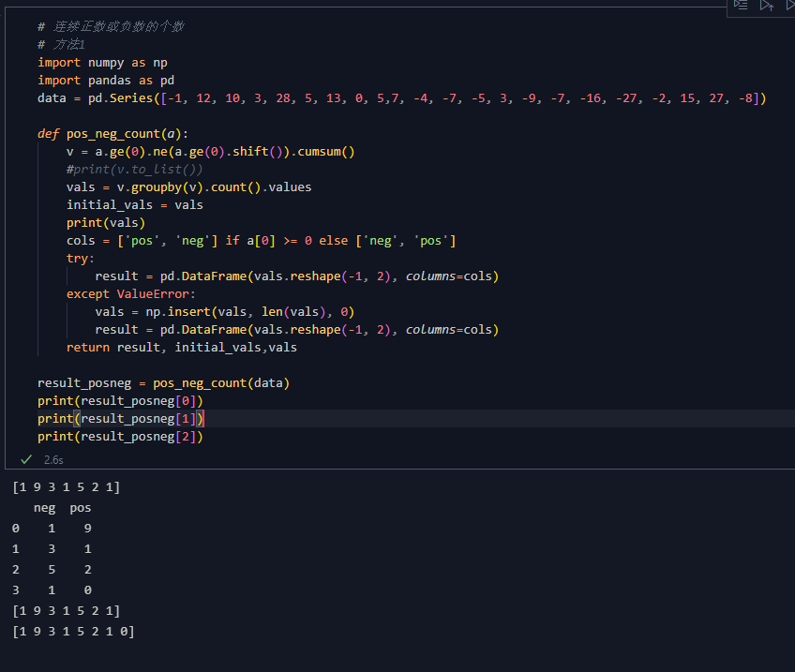Click the 'neg' column header in output

[x=45, y=508]
